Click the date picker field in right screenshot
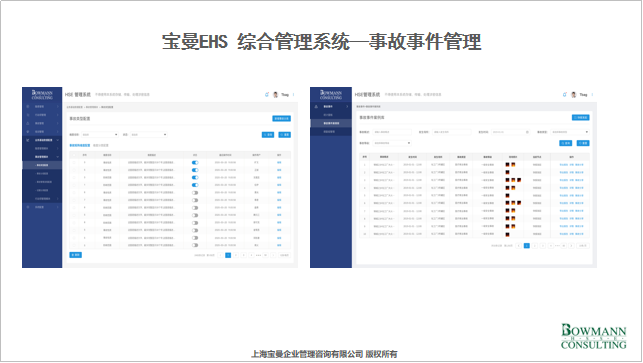 [x=511, y=132]
